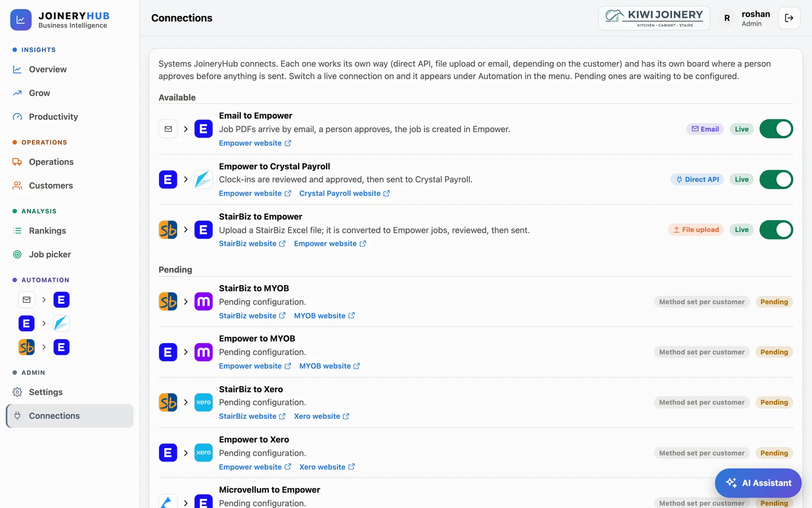Image resolution: width=812 pixels, height=508 pixels.
Task: Open the Crystal Payroll website link
Action: 344,193
